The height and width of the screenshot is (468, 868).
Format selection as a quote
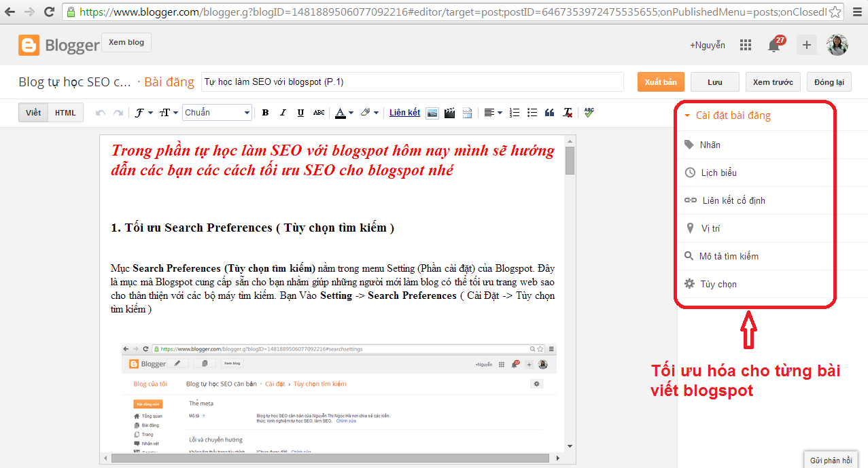550,113
